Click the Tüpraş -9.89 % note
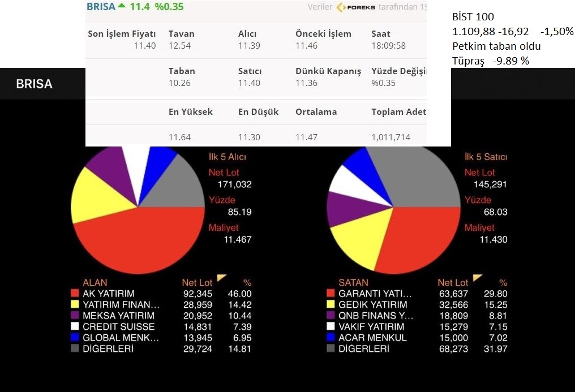The image size is (575, 392). click(491, 61)
